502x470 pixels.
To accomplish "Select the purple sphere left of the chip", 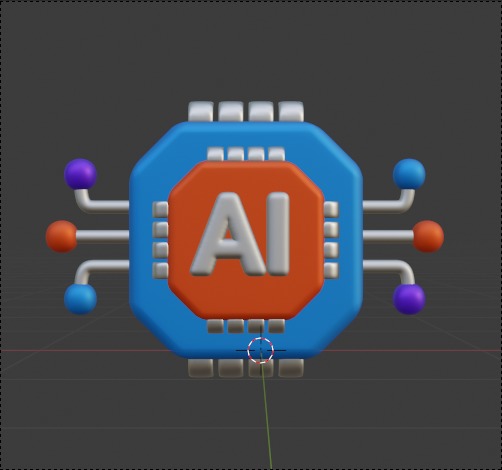I will pyautogui.click(x=80, y=174).
